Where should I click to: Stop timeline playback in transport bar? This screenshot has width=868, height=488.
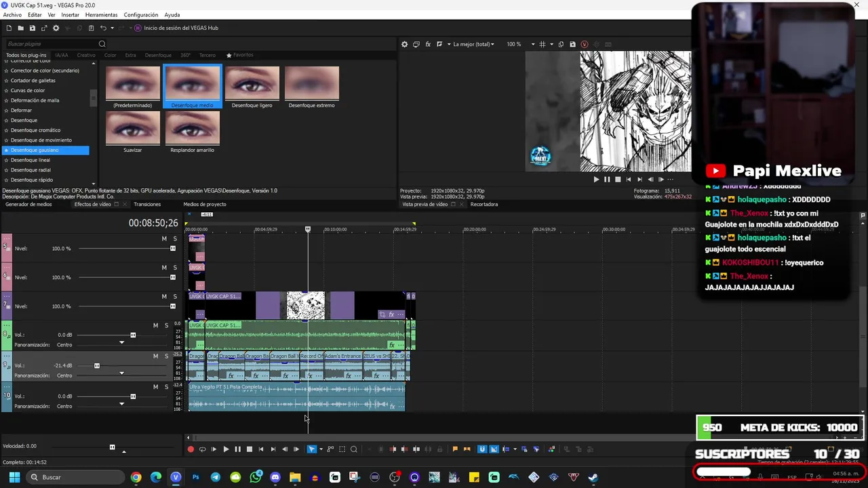(250, 449)
